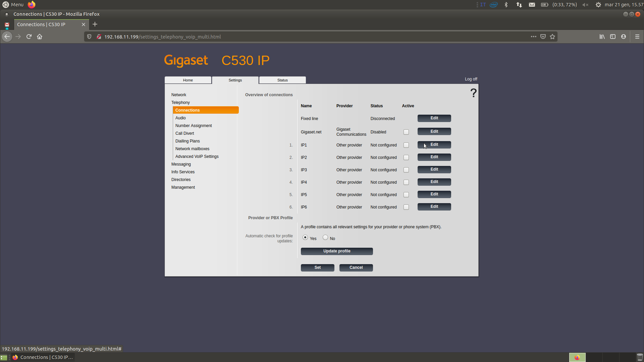Viewport: 644px width, 362px height.
Task: Open the system settings gear icon
Action: [598, 5]
